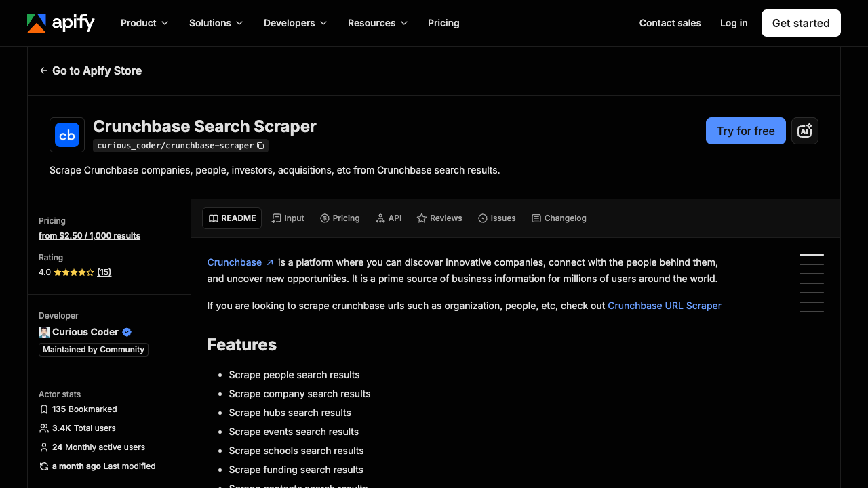868x488 pixels.
Task: Click the total users icon
Action: (44, 428)
